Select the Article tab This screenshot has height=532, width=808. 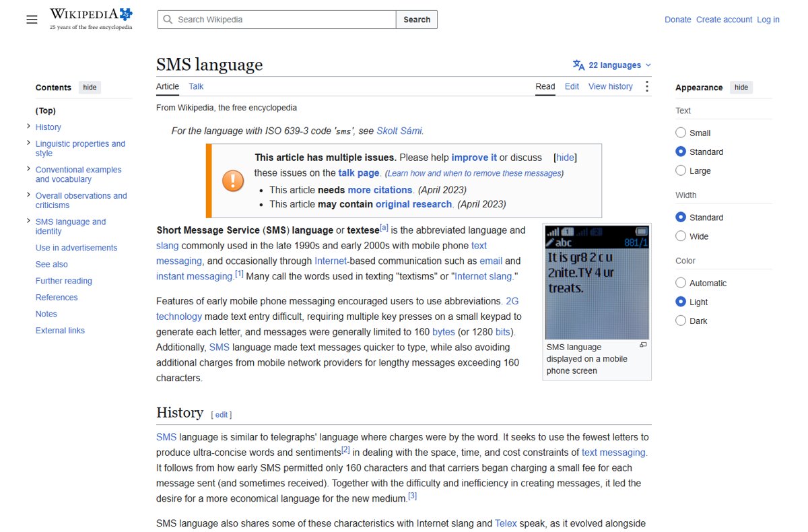[168, 86]
